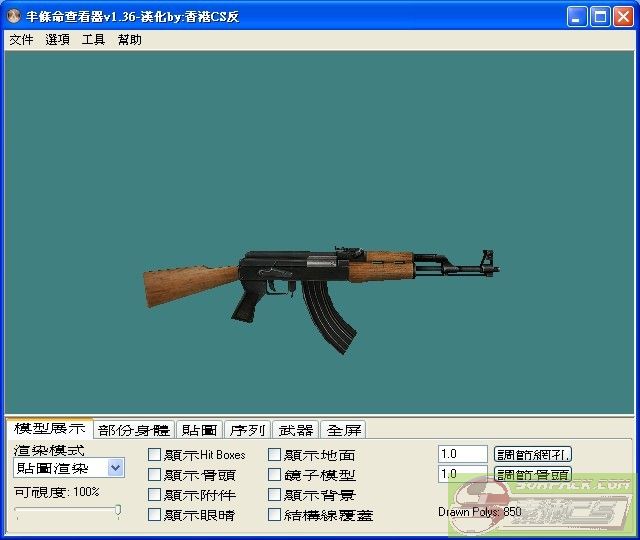
Task: Click the 可視度 transparency slider
Action: point(68,511)
